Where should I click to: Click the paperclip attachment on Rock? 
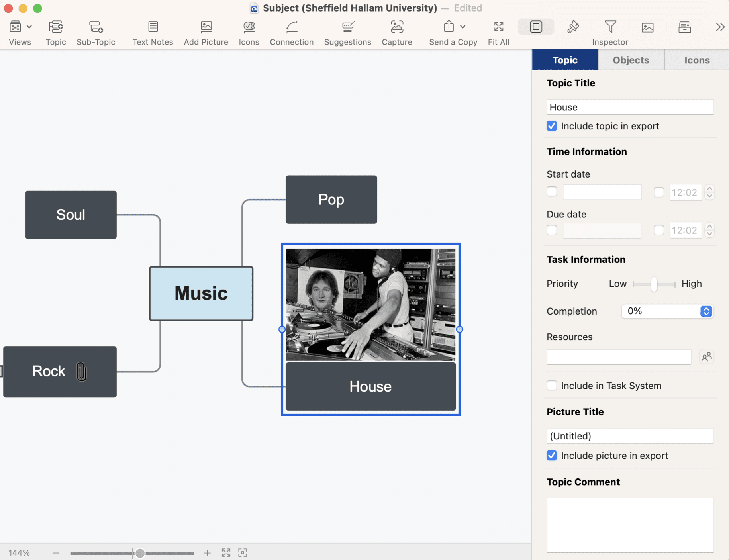pyautogui.click(x=82, y=372)
